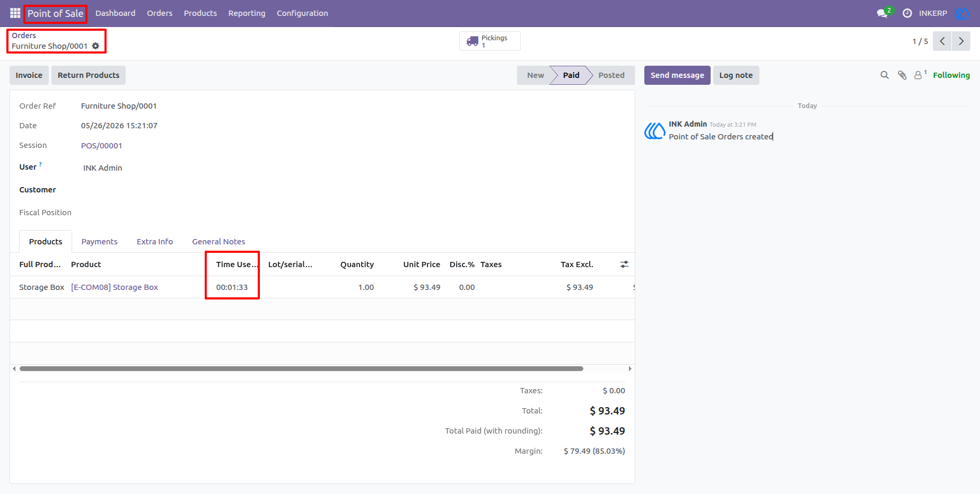Toggle the Following status button
The width and height of the screenshot is (980, 494).
tap(951, 75)
